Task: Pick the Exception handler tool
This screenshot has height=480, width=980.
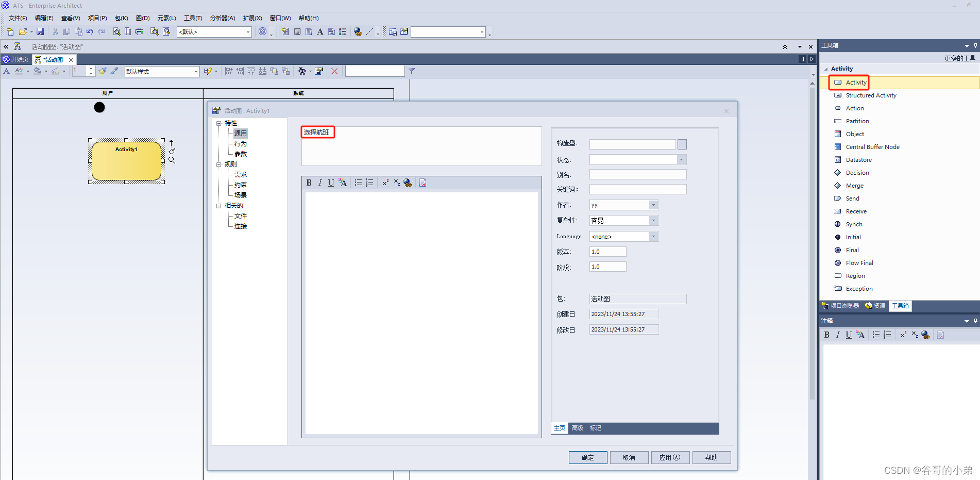Action: tap(858, 289)
